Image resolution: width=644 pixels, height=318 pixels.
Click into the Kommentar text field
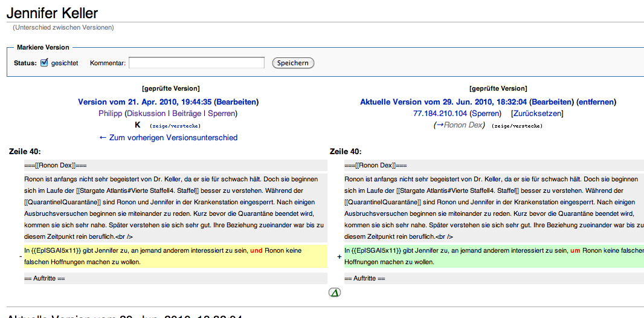click(x=196, y=63)
